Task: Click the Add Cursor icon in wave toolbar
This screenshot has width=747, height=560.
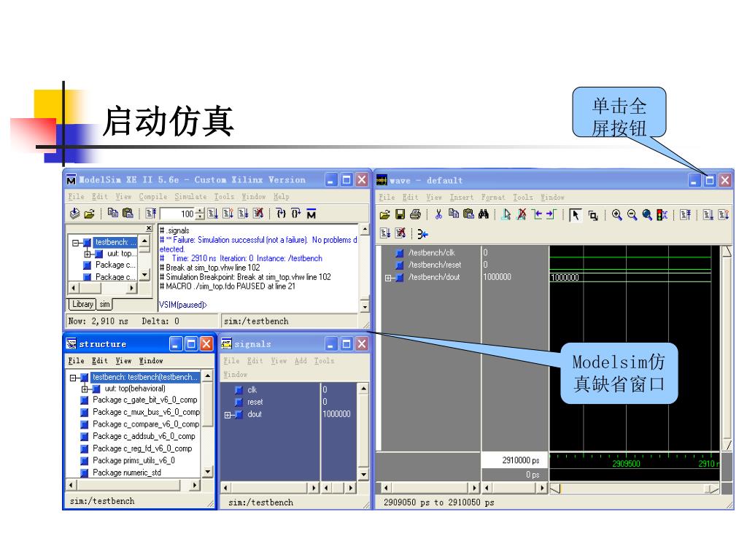Action: 506,215
